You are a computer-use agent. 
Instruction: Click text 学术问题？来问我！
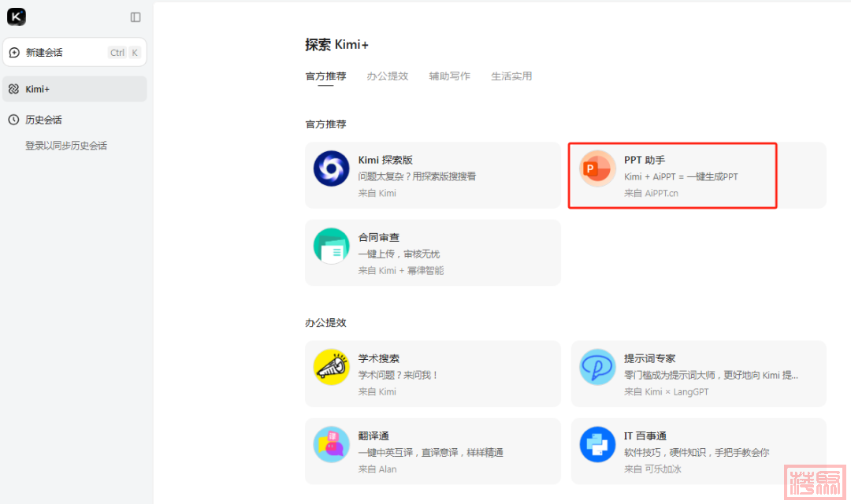click(x=398, y=375)
